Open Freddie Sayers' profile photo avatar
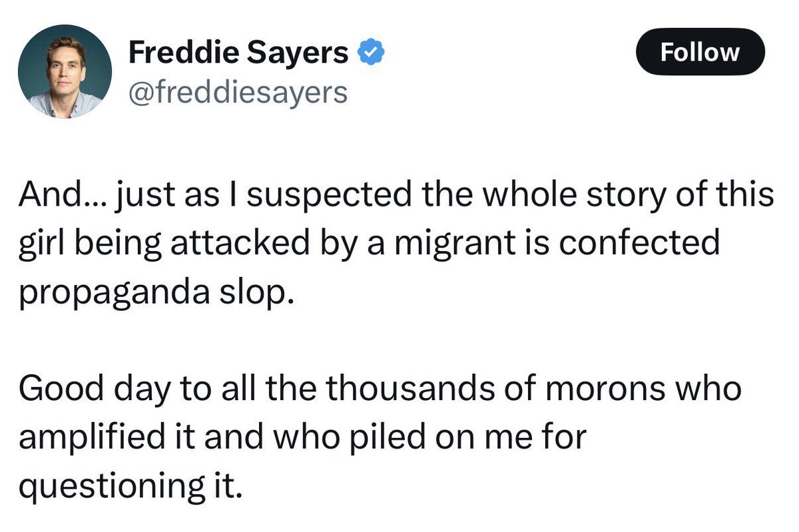 tap(65, 71)
